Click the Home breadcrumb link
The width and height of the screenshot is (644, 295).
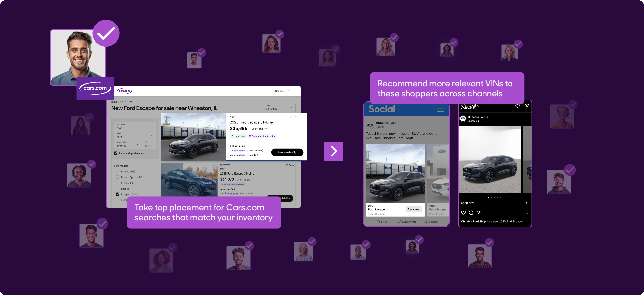click(x=114, y=101)
